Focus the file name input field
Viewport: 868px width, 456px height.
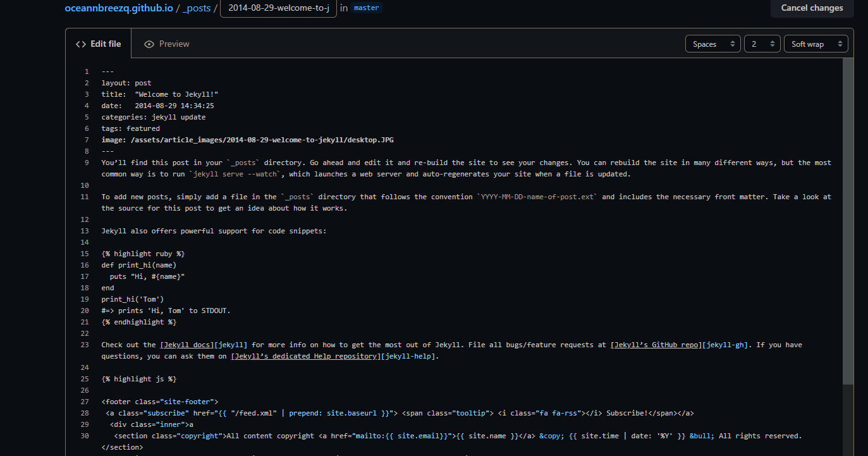coord(278,8)
